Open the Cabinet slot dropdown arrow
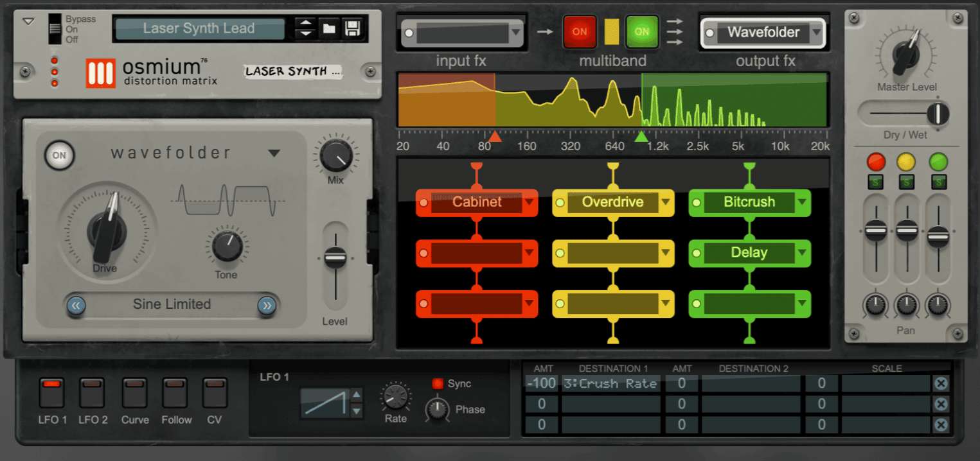This screenshot has height=461, width=980. 530,203
